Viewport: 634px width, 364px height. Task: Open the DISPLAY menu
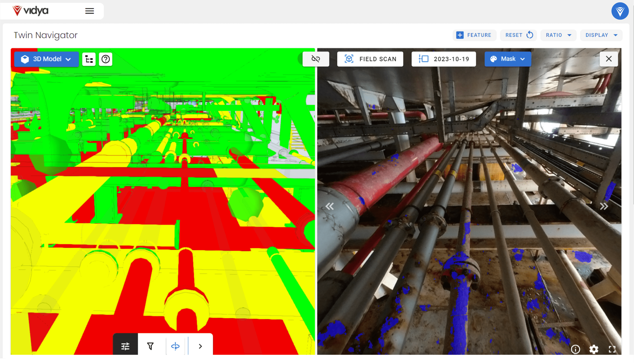pos(601,35)
